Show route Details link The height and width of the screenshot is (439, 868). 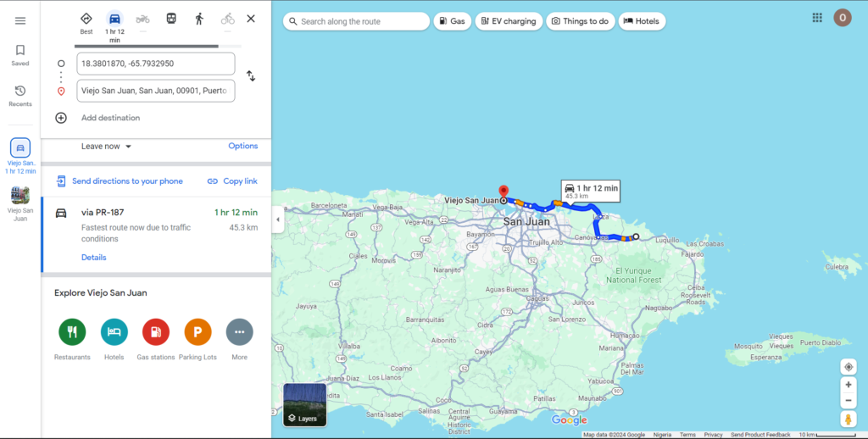tap(93, 258)
